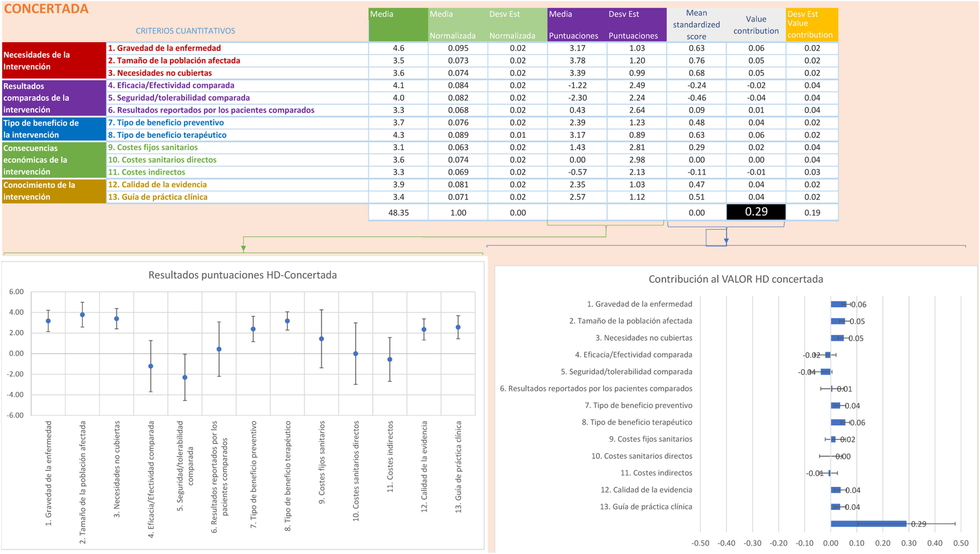Image resolution: width=980 pixels, height=554 pixels.
Task: Select row 5. Seguridad/tolerabilidad comparada
Action: click(179, 98)
